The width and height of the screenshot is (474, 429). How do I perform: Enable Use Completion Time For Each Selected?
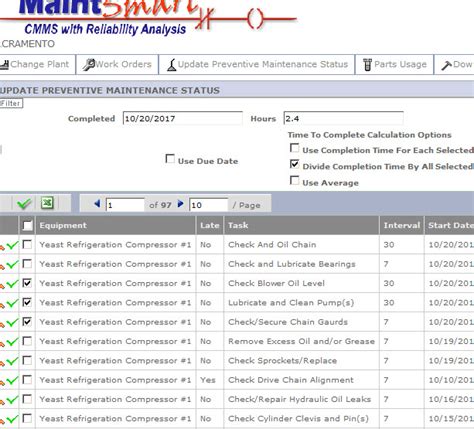(294, 148)
